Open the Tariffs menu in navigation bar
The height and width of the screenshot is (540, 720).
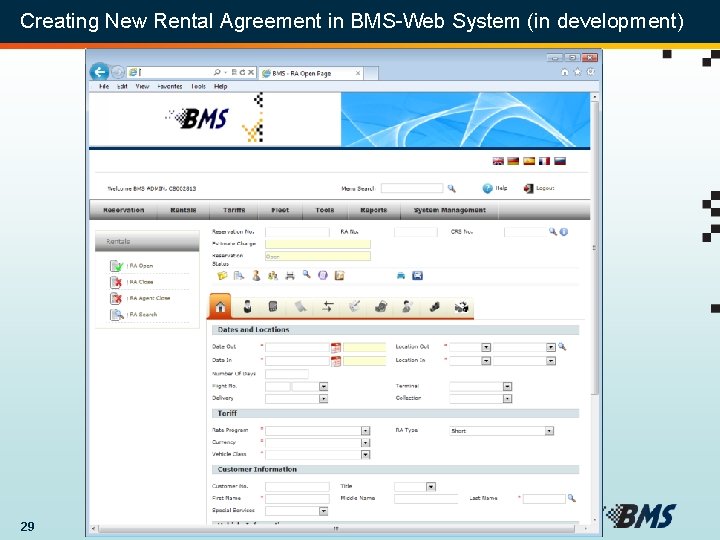(234, 210)
